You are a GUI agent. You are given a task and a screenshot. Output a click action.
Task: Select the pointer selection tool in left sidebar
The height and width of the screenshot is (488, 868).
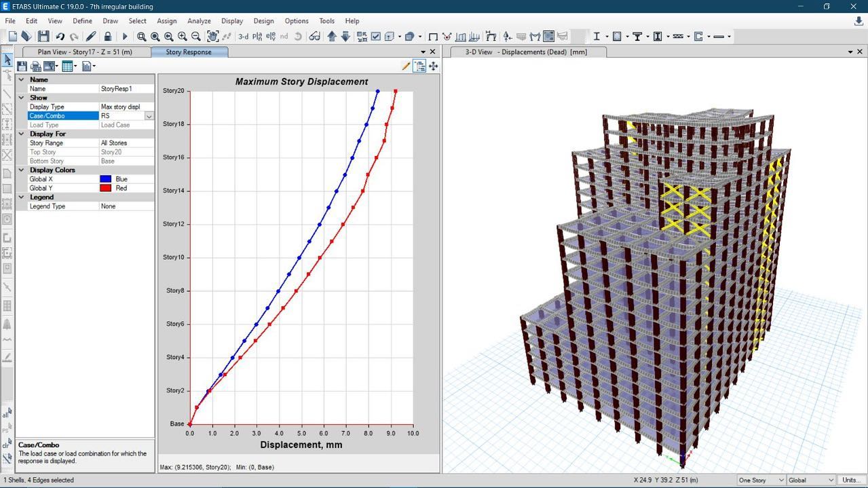point(7,60)
